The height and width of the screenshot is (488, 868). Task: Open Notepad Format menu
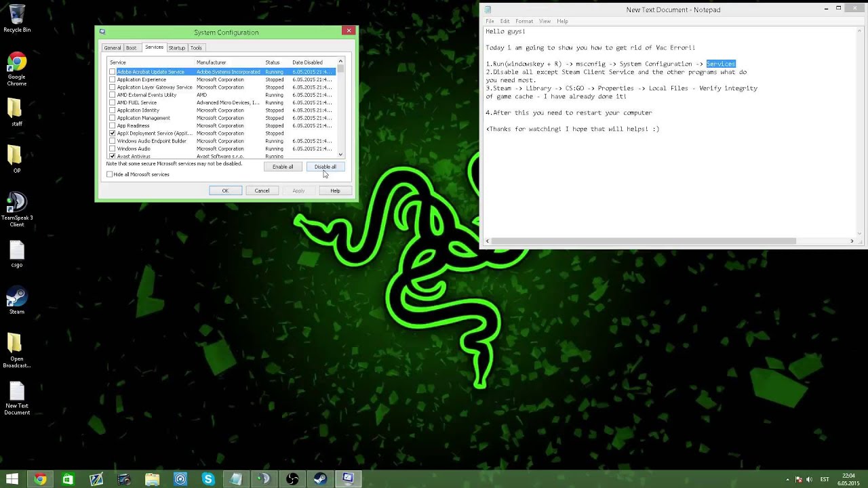click(x=524, y=21)
